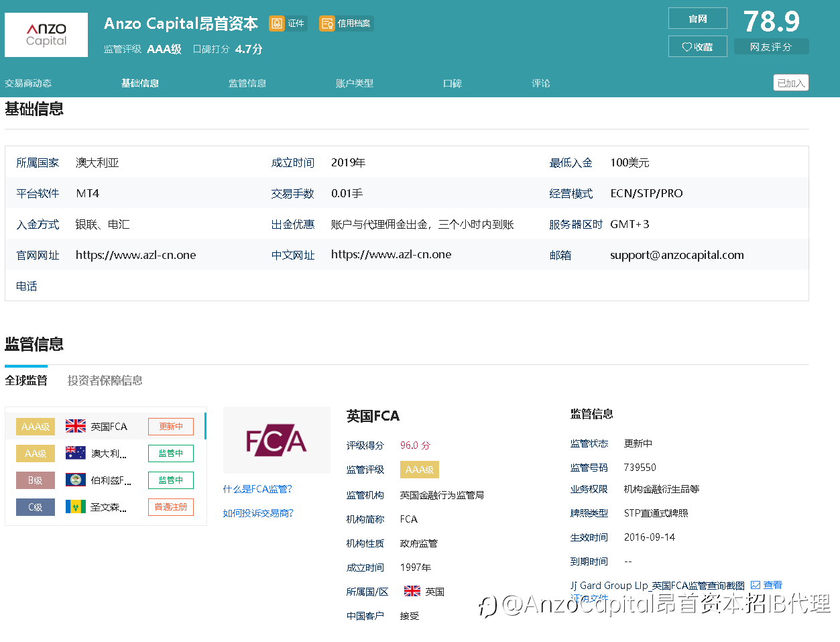Switch to 交易商动态 tab

pos(28,83)
